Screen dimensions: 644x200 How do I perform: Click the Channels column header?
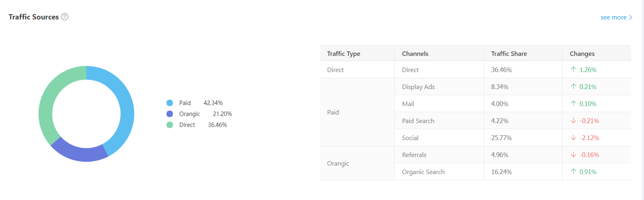click(x=415, y=54)
